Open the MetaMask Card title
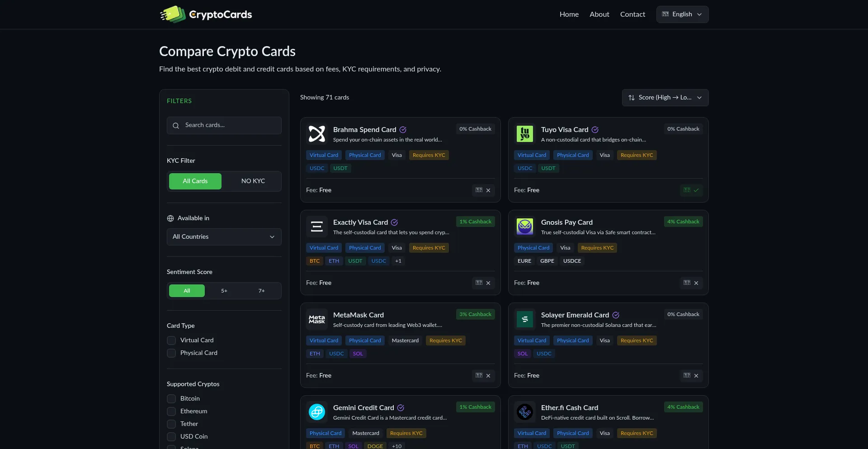 click(x=358, y=315)
